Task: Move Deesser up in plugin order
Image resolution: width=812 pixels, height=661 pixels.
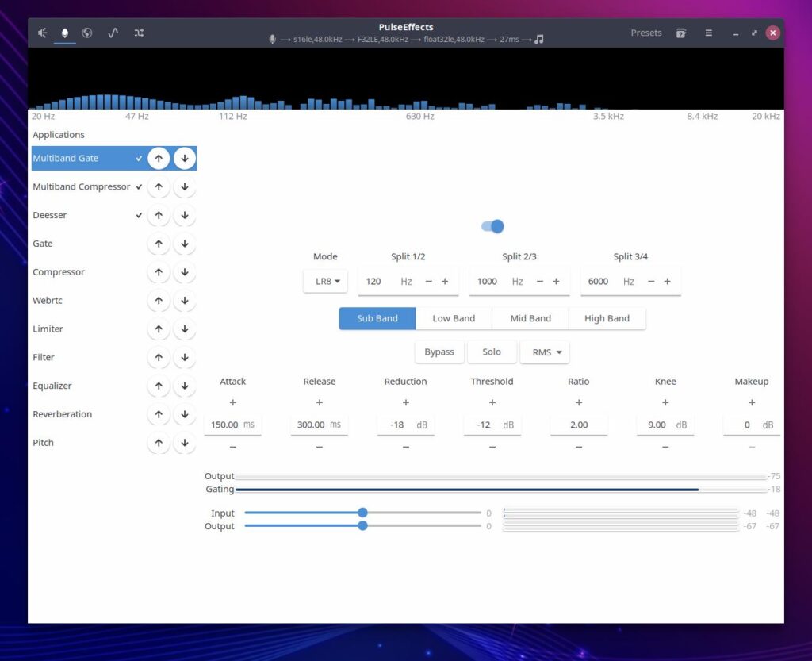Action: click(x=159, y=216)
